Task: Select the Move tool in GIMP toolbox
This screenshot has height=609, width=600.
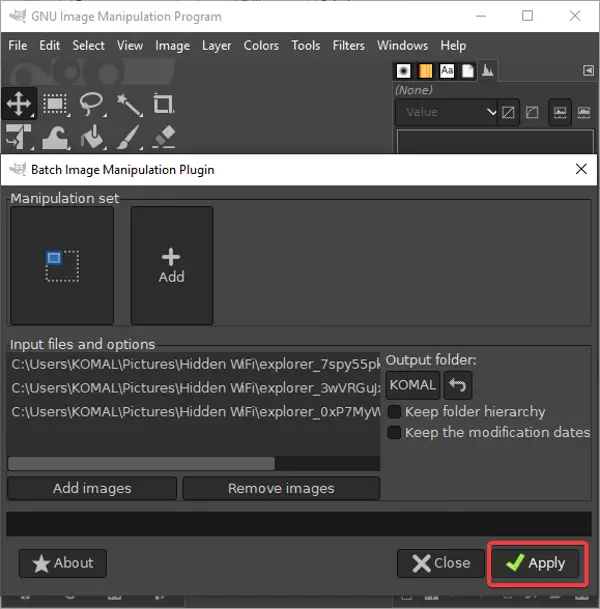Action: point(19,104)
